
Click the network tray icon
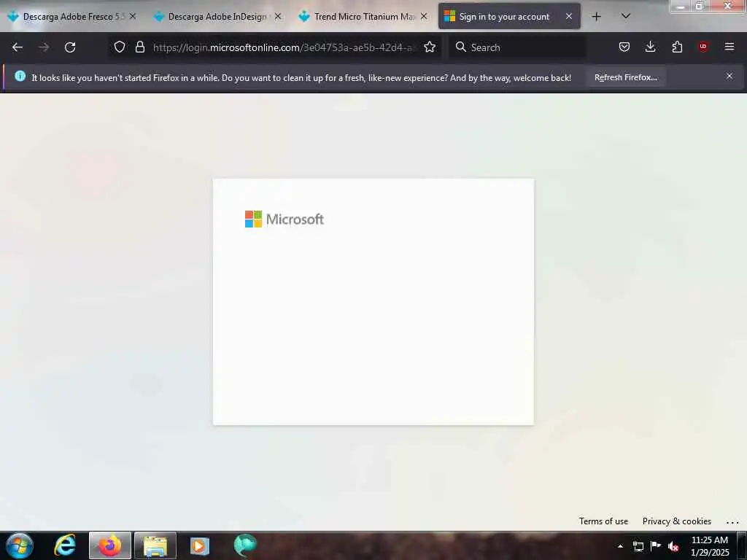click(638, 546)
